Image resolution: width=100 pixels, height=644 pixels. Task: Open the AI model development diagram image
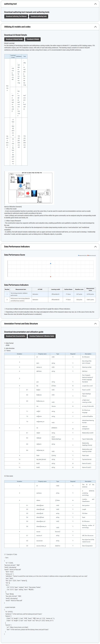point(29,188)
